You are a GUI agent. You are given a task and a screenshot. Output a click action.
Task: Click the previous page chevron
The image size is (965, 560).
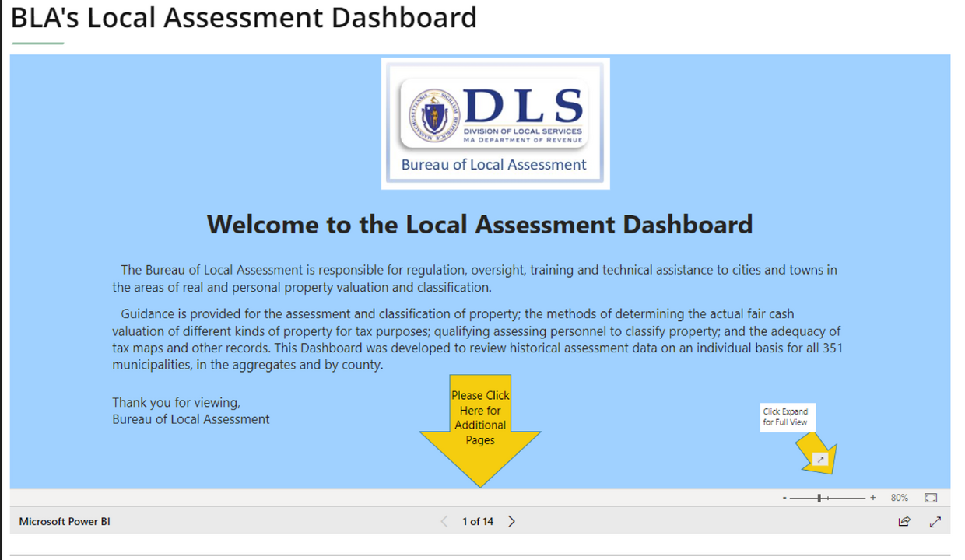444,521
